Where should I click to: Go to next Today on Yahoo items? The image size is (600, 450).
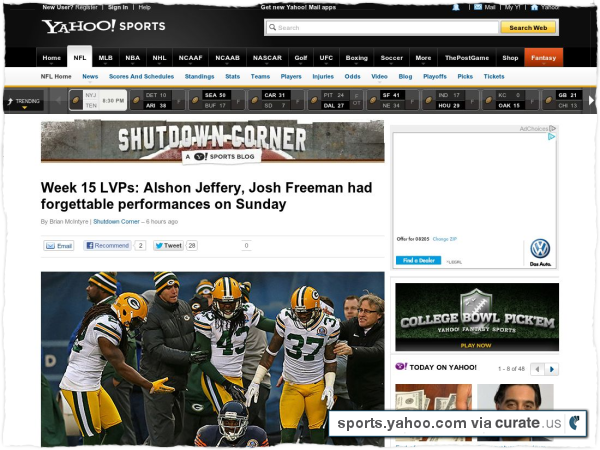pyautogui.click(x=551, y=369)
